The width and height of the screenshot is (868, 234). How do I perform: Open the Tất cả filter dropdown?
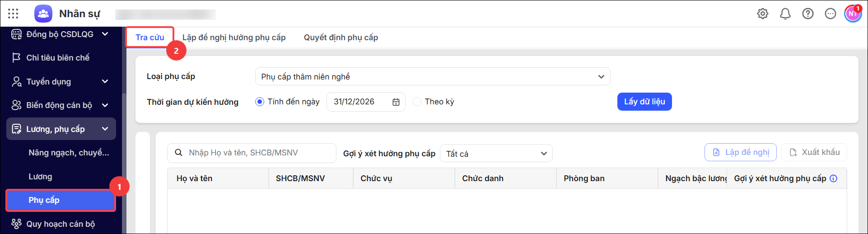(x=496, y=154)
